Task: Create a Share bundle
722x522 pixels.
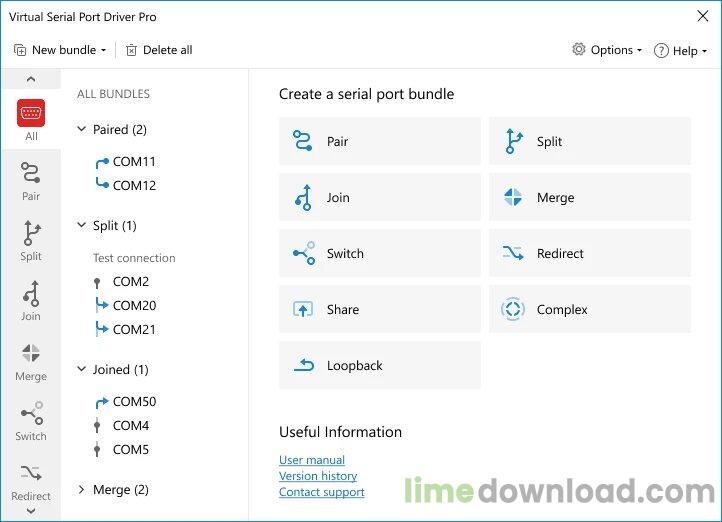Action: pos(380,309)
